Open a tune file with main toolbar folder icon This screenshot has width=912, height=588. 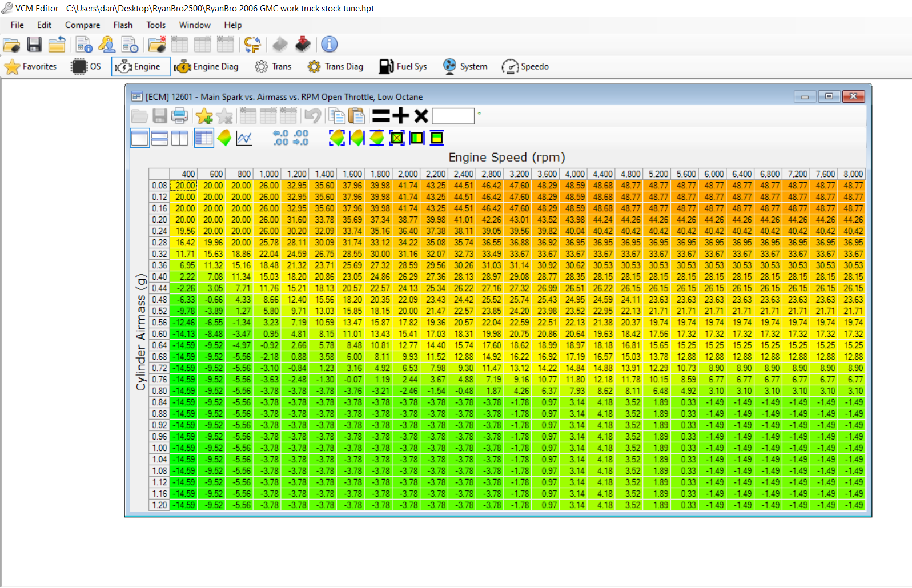tap(11, 45)
